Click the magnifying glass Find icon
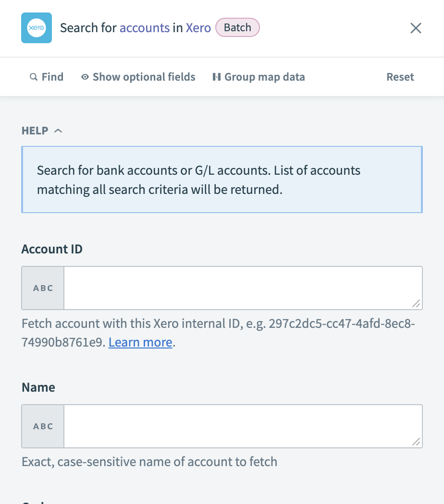444x504 pixels. point(34,77)
